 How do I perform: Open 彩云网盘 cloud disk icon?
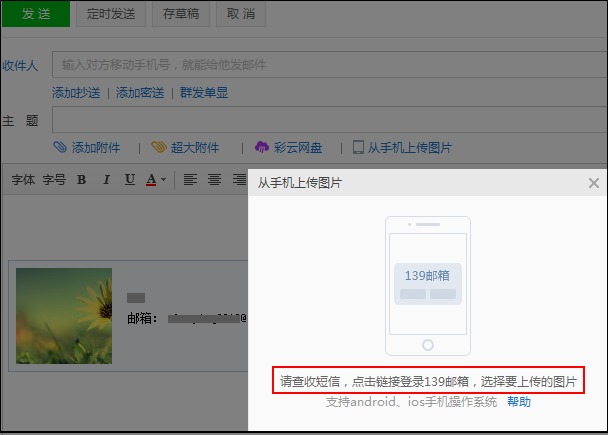tap(262, 147)
